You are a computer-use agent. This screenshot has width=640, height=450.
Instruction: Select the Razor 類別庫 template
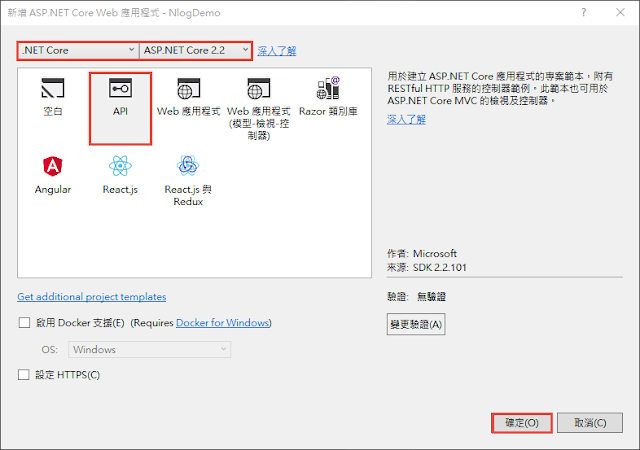(328, 97)
